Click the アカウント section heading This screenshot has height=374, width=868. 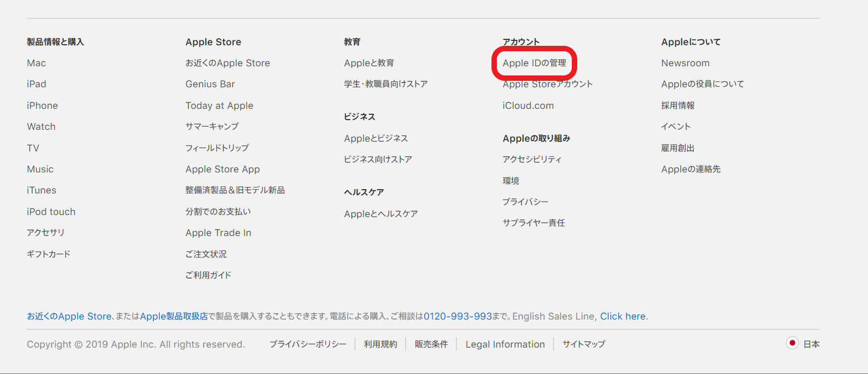(521, 42)
